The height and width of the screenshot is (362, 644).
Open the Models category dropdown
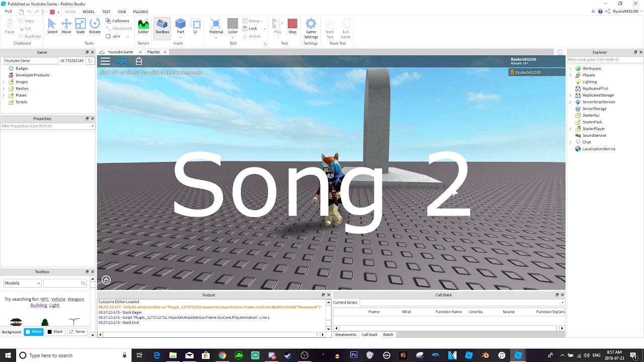pyautogui.click(x=22, y=283)
